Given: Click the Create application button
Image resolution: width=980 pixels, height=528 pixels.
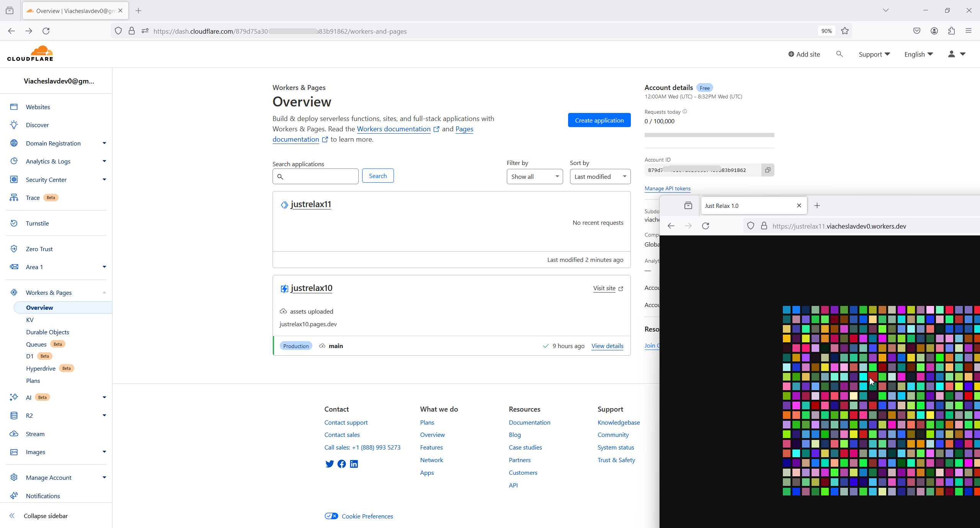Looking at the screenshot, I should pyautogui.click(x=599, y=120).
